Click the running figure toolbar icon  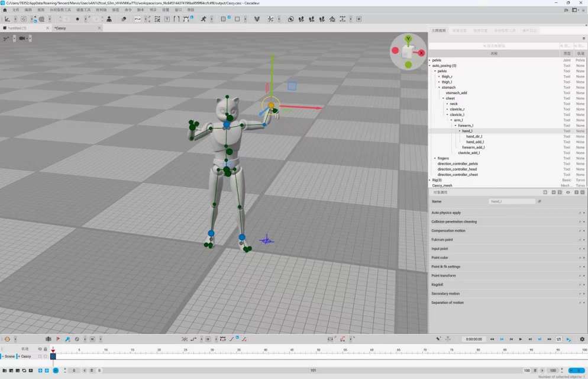[x=203, y=19]
